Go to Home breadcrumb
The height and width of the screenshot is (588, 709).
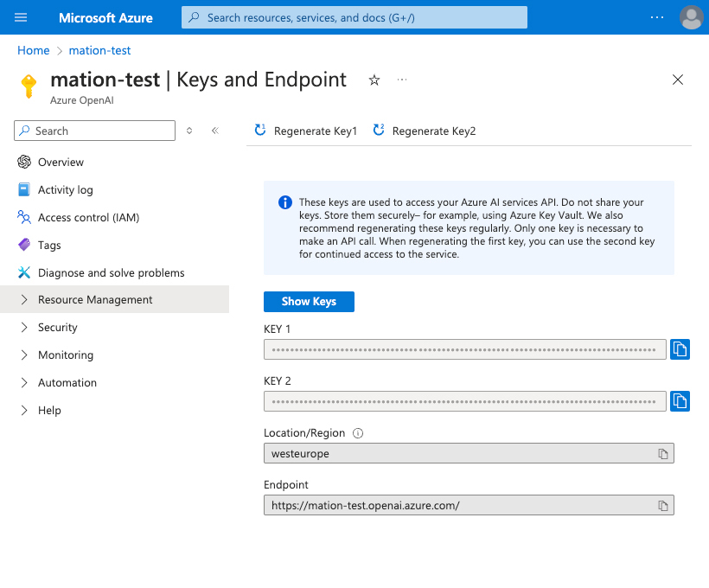pyautogui.click(x=34, y=50)
